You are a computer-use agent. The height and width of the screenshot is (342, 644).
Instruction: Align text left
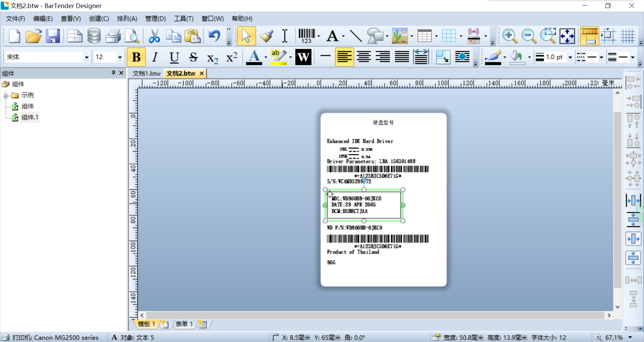point(344,57)
